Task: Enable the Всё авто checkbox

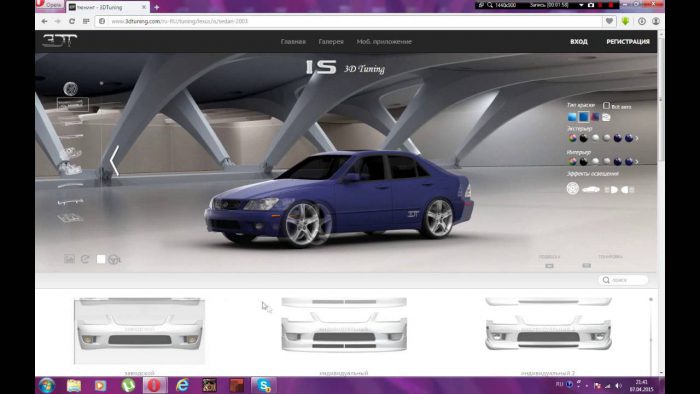Action: click(x=606, y=106)
